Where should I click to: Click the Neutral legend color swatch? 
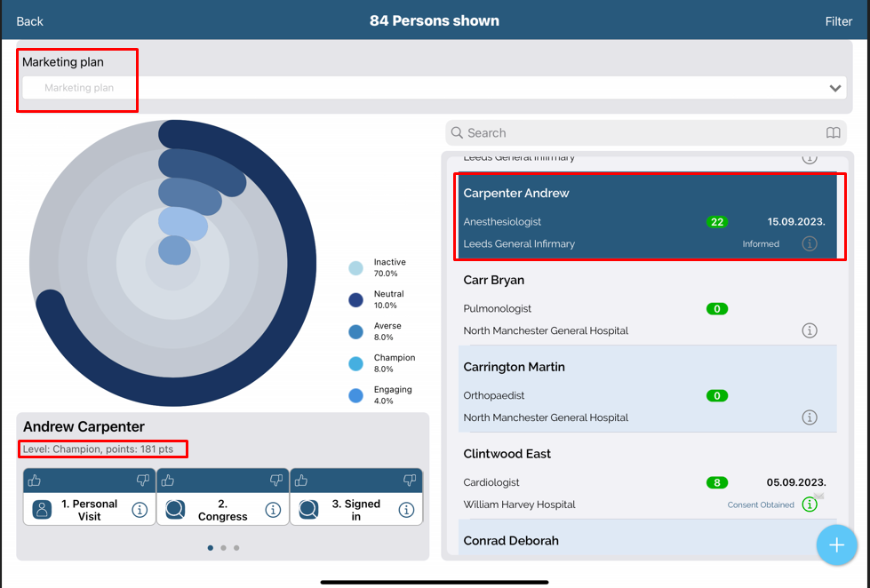[x=355, y=300]
